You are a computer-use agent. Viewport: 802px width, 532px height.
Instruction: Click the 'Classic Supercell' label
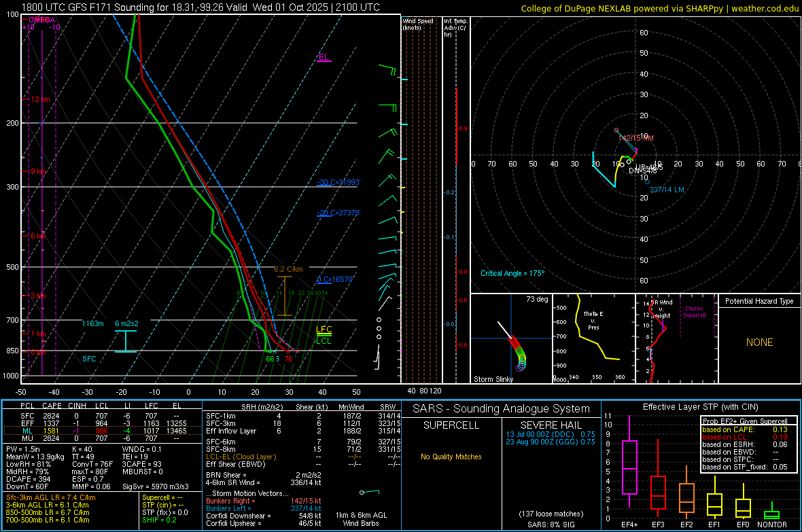[x=694, y=312]
